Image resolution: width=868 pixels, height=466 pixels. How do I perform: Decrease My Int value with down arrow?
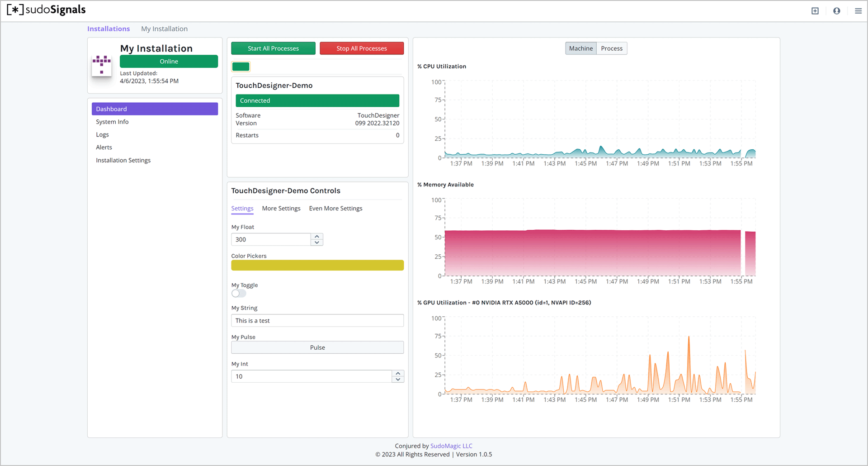[398, 379]
